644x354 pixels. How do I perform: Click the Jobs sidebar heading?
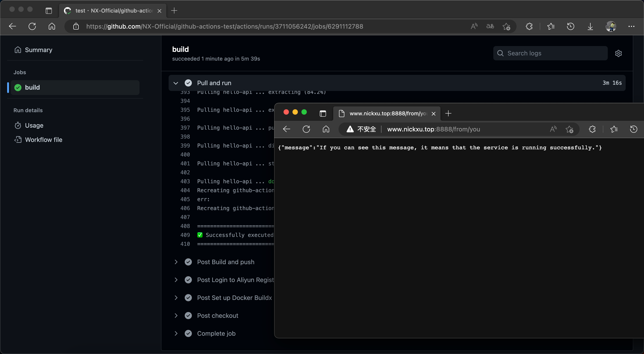coord(20,72)
